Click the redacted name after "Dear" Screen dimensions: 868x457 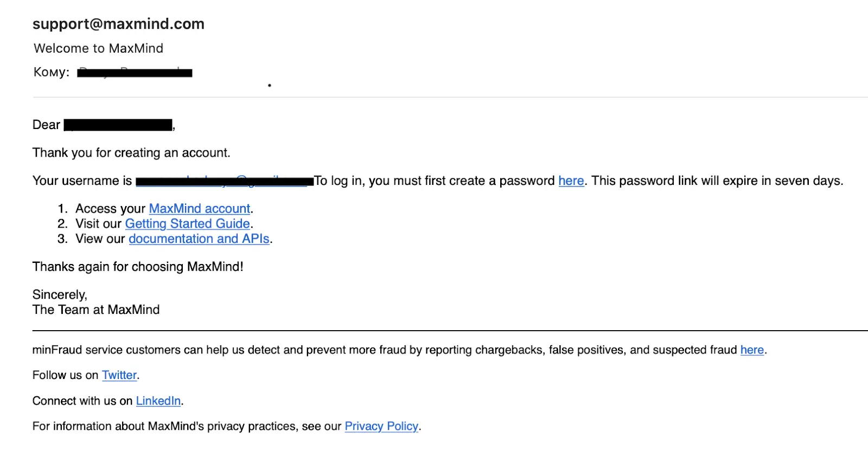(118, 125)
